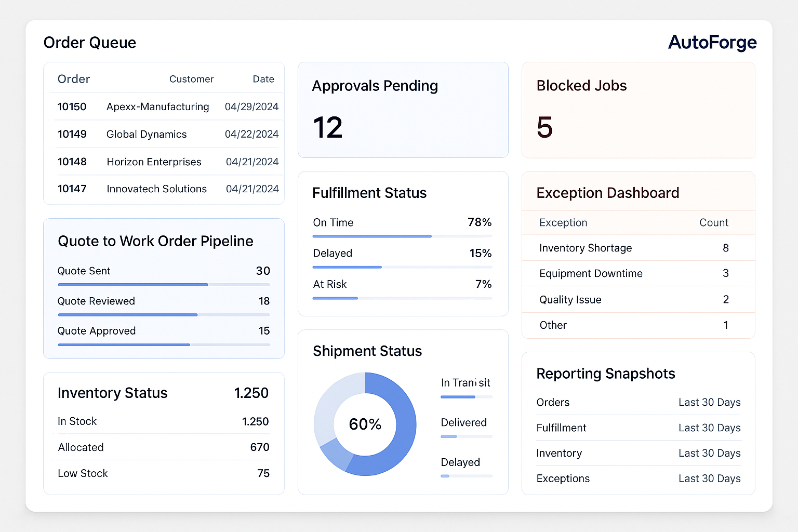Select the Shipment Status donut chart
Image resolution: width=798 pixels, height=532 pixels.
(365, 424)
